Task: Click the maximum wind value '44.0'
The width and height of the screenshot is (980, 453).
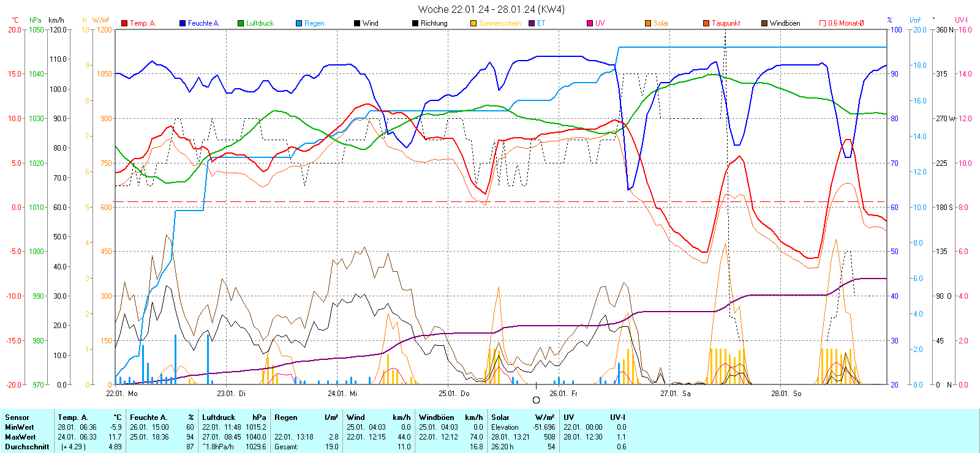Action: pos(404,437)
